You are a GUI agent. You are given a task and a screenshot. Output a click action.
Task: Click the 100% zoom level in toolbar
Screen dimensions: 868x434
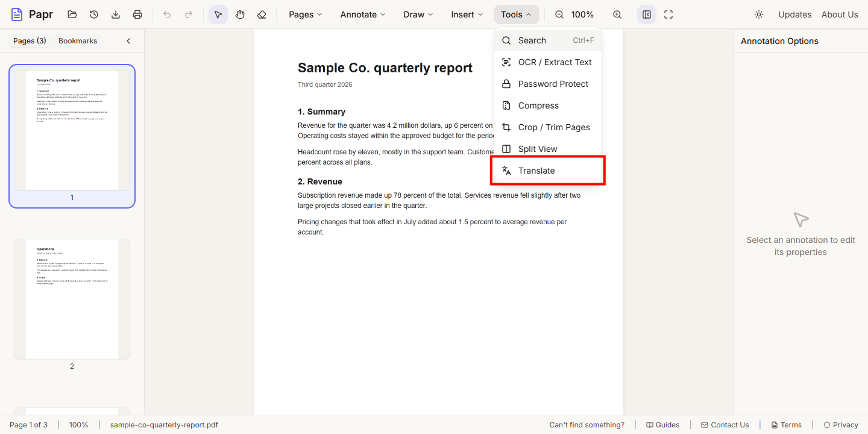(582, 14)
